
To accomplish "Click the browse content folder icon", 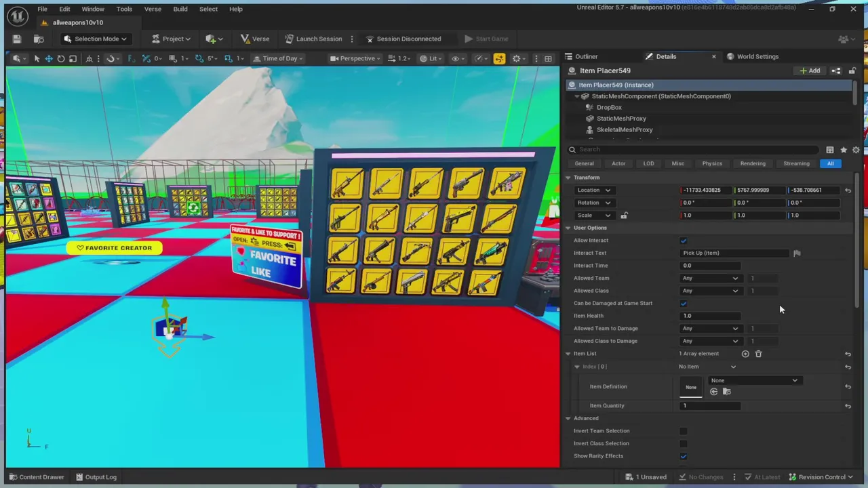I will pos(39,39).
